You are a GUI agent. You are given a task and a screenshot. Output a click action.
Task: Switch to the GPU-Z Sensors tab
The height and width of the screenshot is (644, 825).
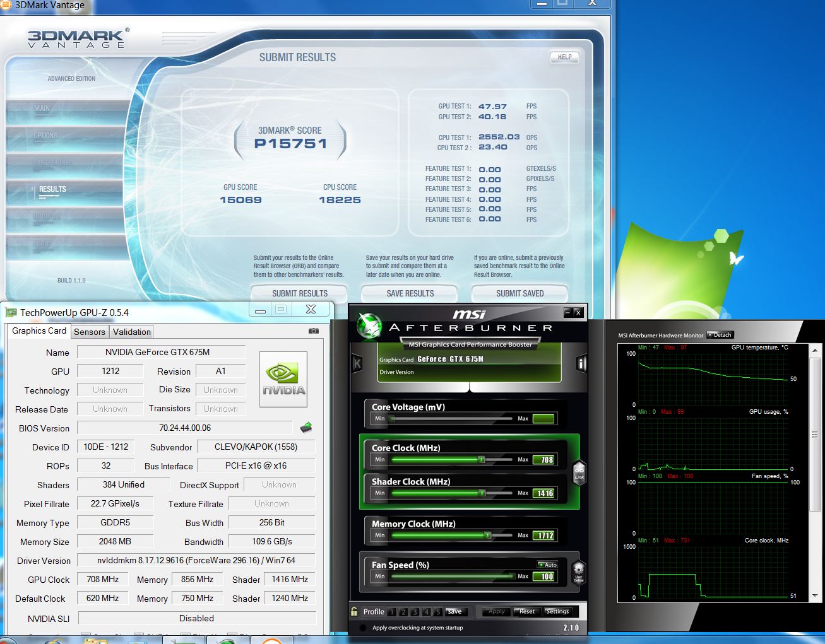click(90, 332)
